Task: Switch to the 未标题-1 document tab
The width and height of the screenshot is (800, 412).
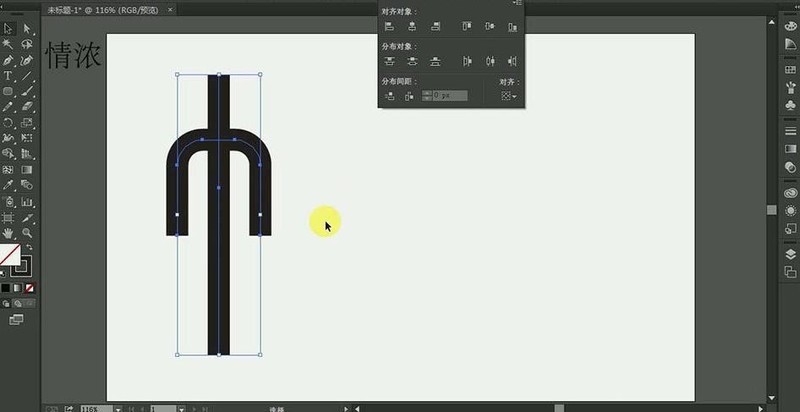Action: (103, 10)
